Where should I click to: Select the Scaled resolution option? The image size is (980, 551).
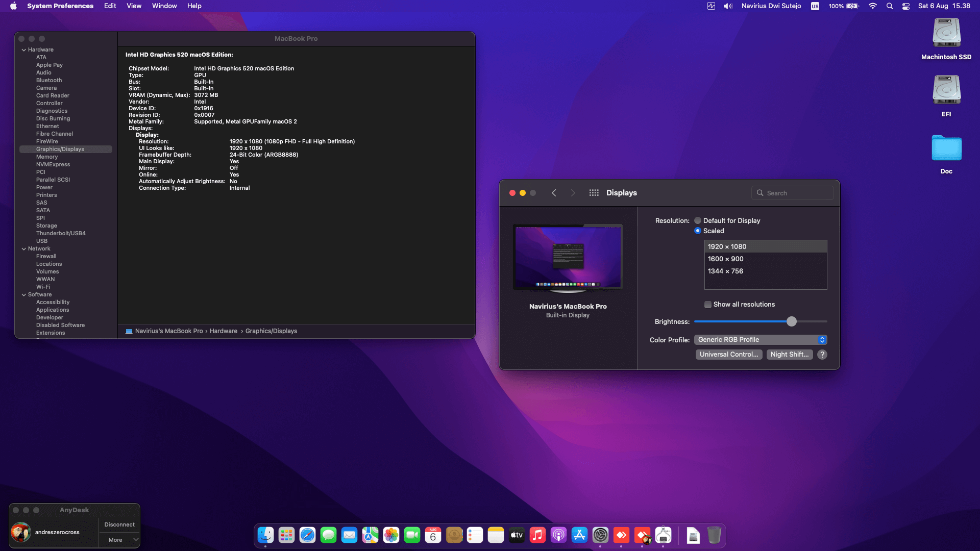pos(698,231)
